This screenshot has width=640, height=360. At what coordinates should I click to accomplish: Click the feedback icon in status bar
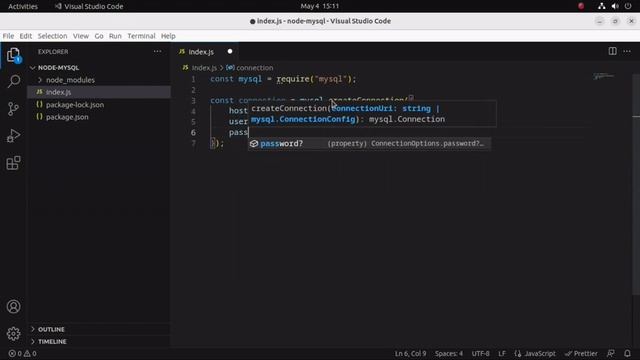pyautogui.click(x=611, y=353)
